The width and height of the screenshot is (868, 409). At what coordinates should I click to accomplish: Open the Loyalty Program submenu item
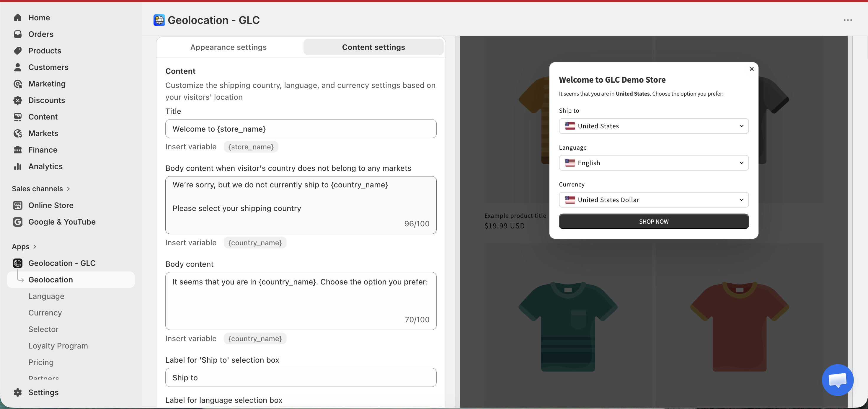pyautogui.click(x=58, y=346)
